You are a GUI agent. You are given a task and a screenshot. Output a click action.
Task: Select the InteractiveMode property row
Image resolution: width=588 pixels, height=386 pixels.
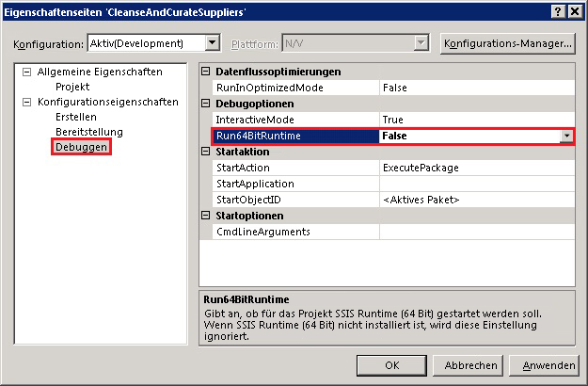click(x=393, y=120)
